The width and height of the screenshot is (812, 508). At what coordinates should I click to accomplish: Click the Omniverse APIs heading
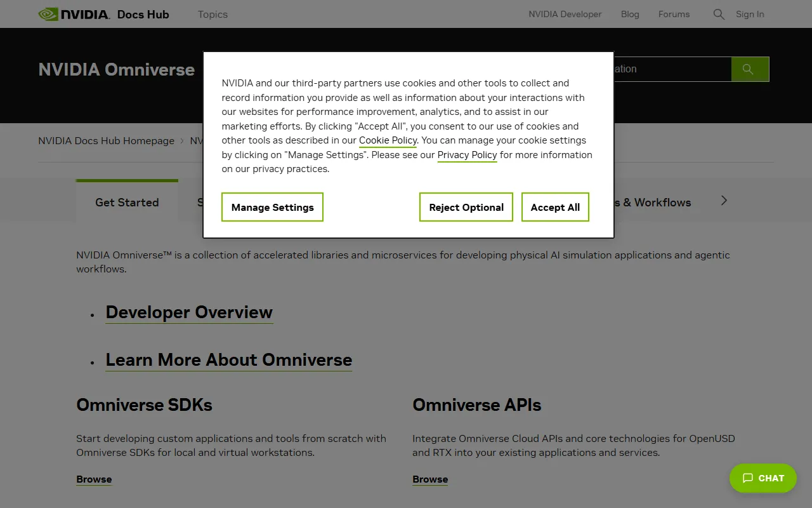[477, 405]
